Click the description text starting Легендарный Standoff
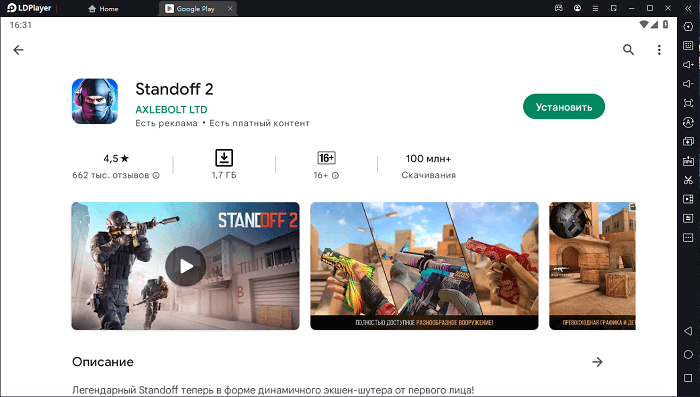This screenshot has height=397, width=700. coord(273,390)
